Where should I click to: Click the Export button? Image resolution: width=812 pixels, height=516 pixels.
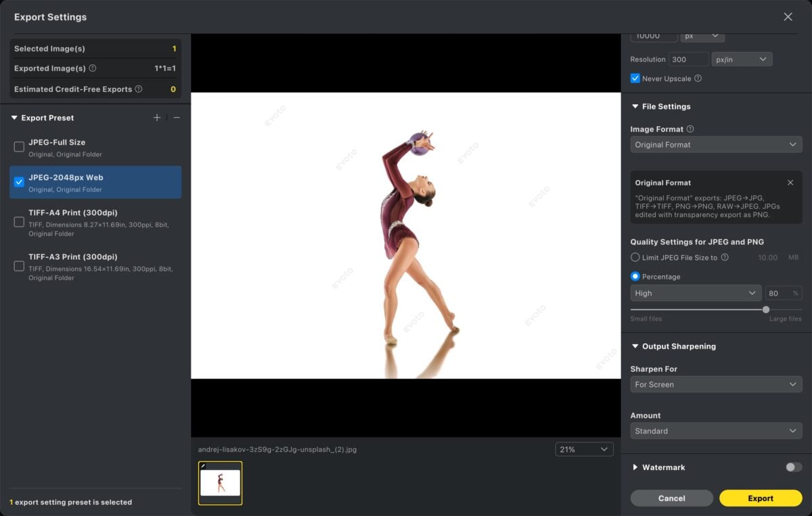click(x=761, y=498)
